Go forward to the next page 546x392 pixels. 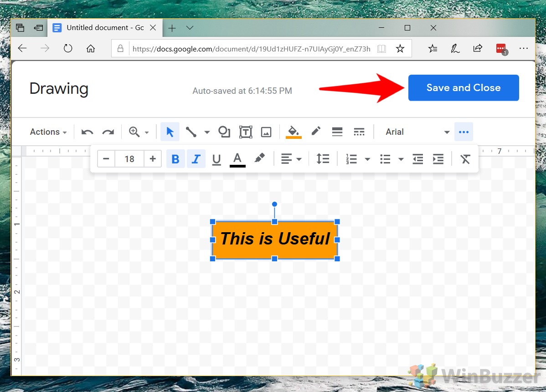(45, 48)
